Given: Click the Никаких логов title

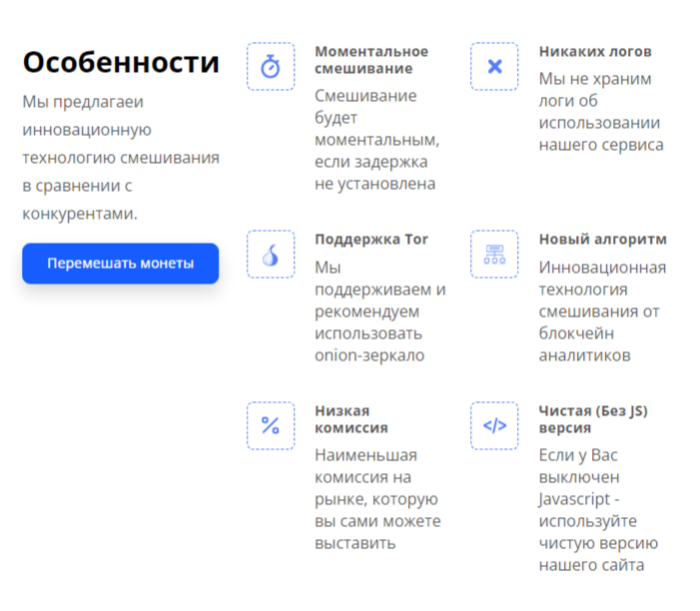Looking at the screenshot, I should pyautogui.click(x=595, y=51).
